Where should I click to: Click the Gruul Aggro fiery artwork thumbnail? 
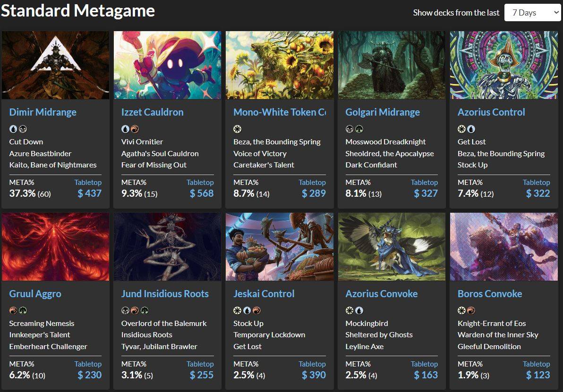click(55, 247)
